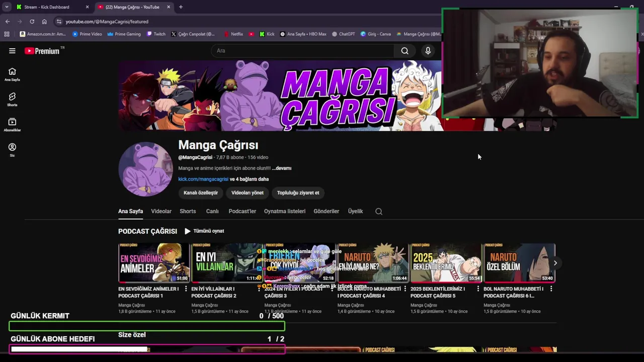The width and height of the screenshot is (644, 362).
Task: Select the Videolar channel tab
Action: (x=162, y=211)
